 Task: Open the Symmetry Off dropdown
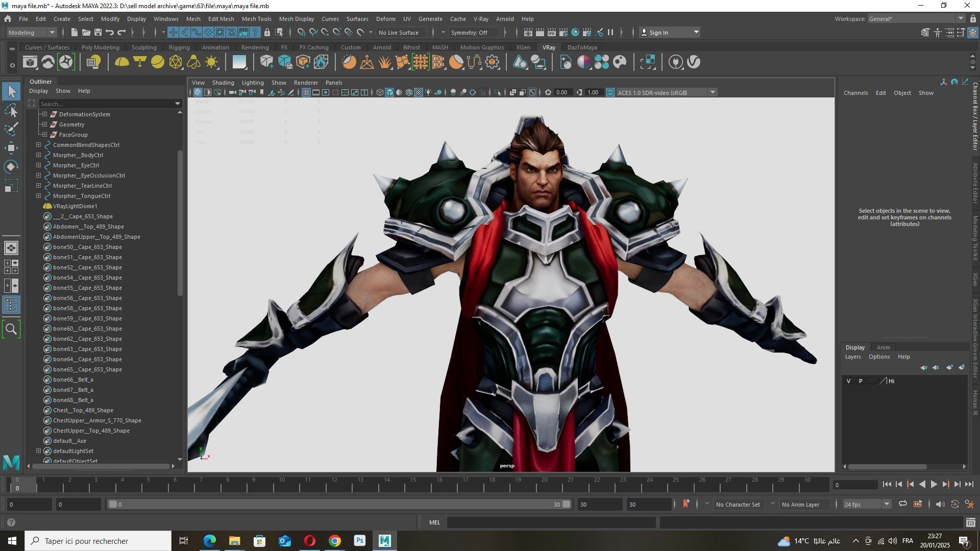pyautogui.click(x=474, y=33)
